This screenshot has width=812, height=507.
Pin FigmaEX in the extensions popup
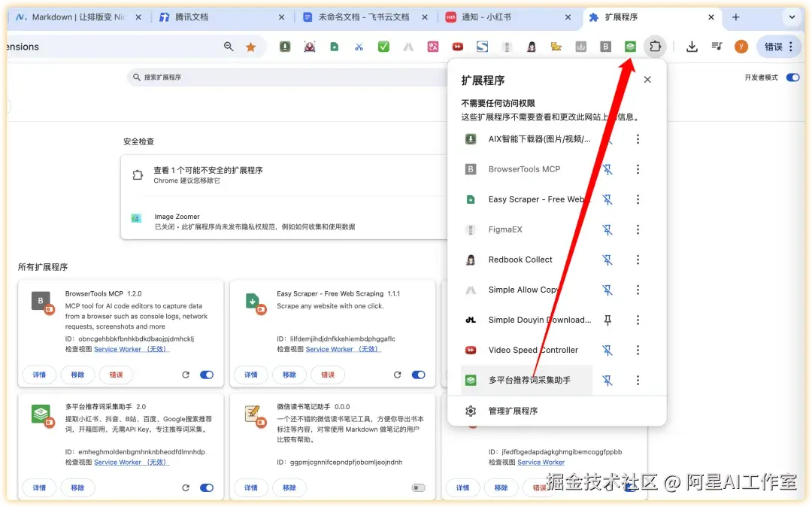click(x=607, y=229)
